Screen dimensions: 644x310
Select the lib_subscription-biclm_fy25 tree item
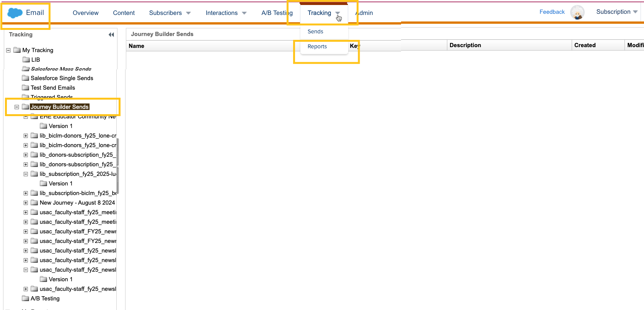[x=78, y=193]
